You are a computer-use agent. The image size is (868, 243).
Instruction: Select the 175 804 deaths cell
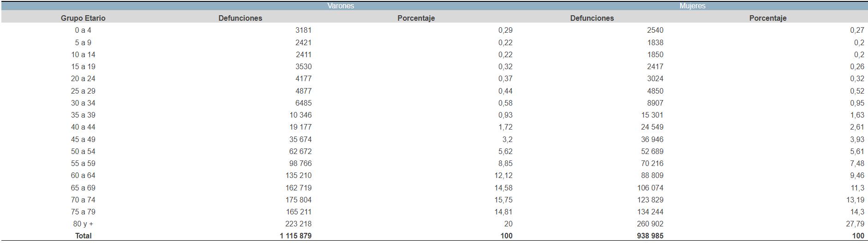[298, 200]
